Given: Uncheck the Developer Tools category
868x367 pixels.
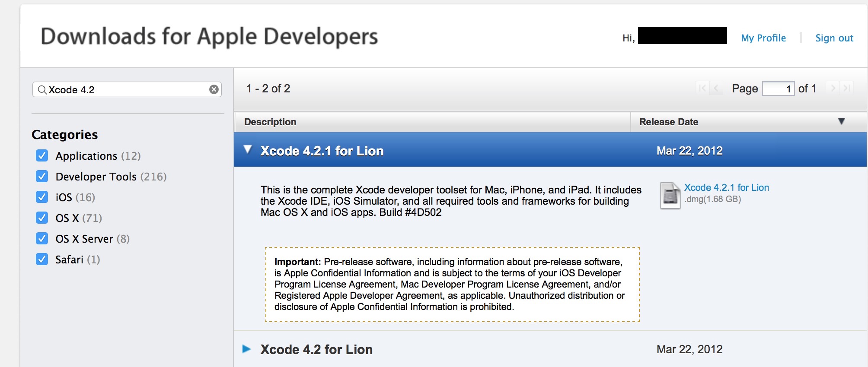Looking at the screenshot, I should [42, 176].
